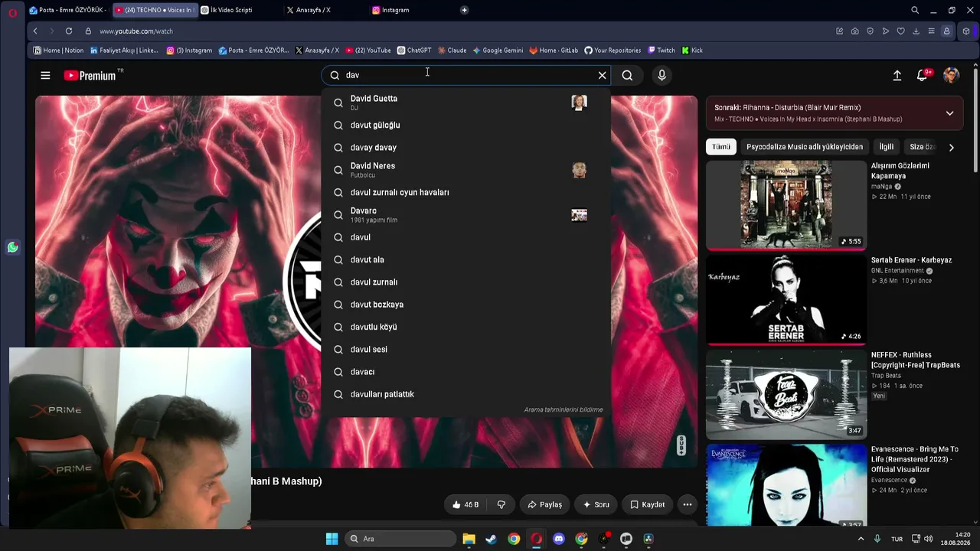Screen dimensions: 980x551
Task: Open the YouTube account avatar menu
Action: (951, 75)
